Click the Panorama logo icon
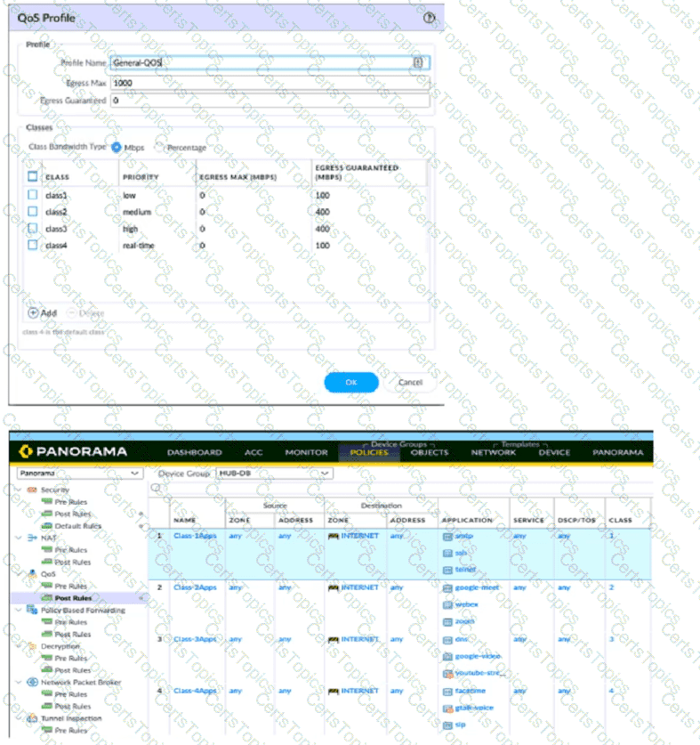The width and height of the screenshot is (700, 745). (27, 451)
